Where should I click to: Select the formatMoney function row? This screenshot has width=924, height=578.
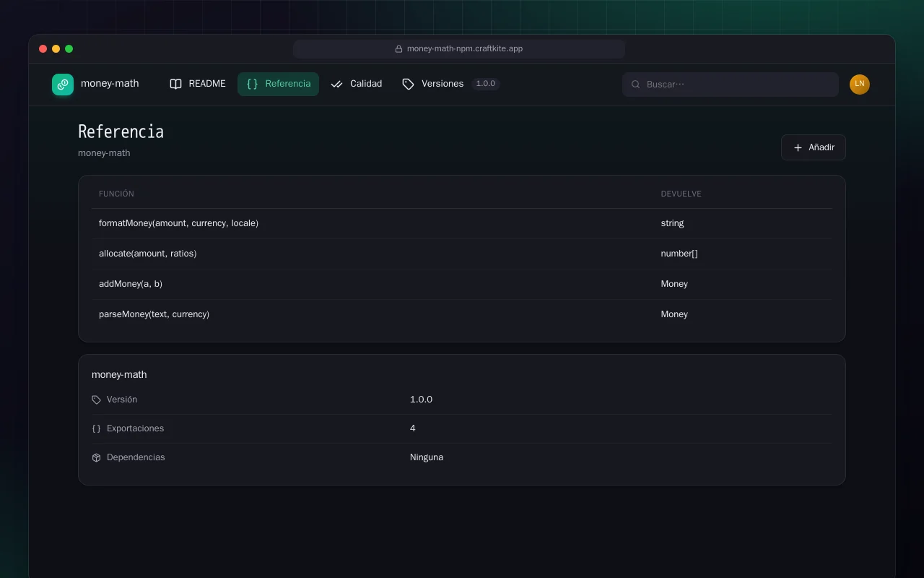click(462, 223)
